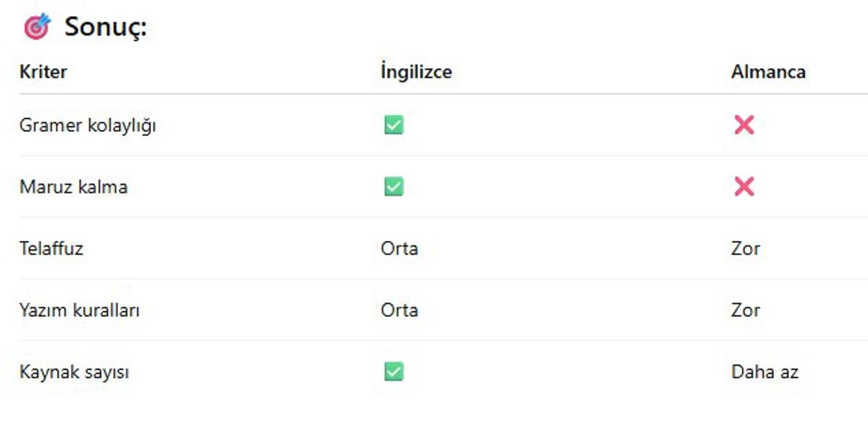Click Orta in the Telaffuz row
The height and width of the screenshot is (433, 868).
point(399,248)
